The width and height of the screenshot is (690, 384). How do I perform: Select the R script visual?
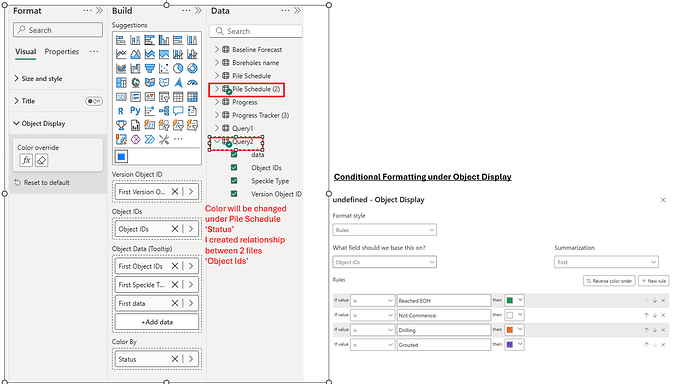point(121,111)
